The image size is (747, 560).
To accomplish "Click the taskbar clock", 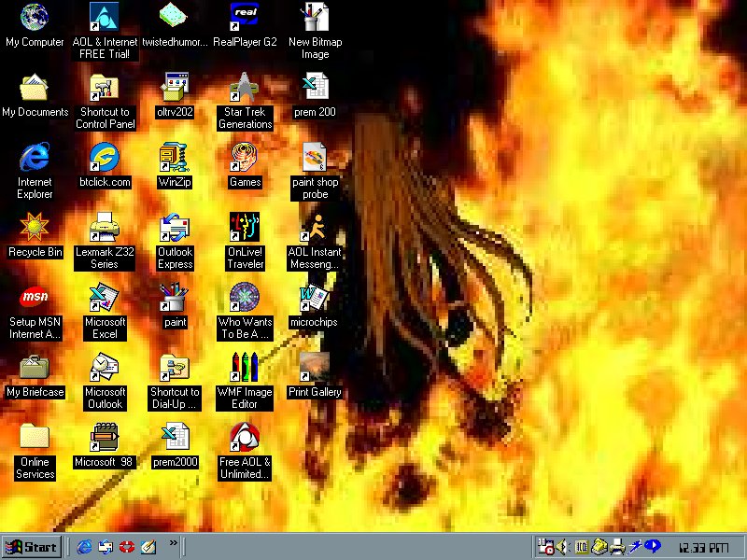I will click(x=703, y=547).
